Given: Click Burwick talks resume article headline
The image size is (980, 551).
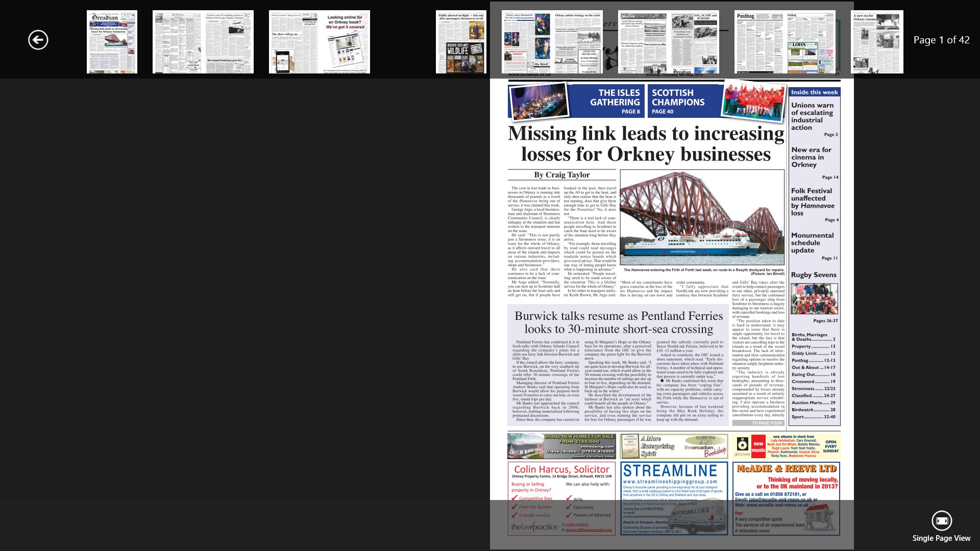Looking at the screenshot, I should coord(618,322).
